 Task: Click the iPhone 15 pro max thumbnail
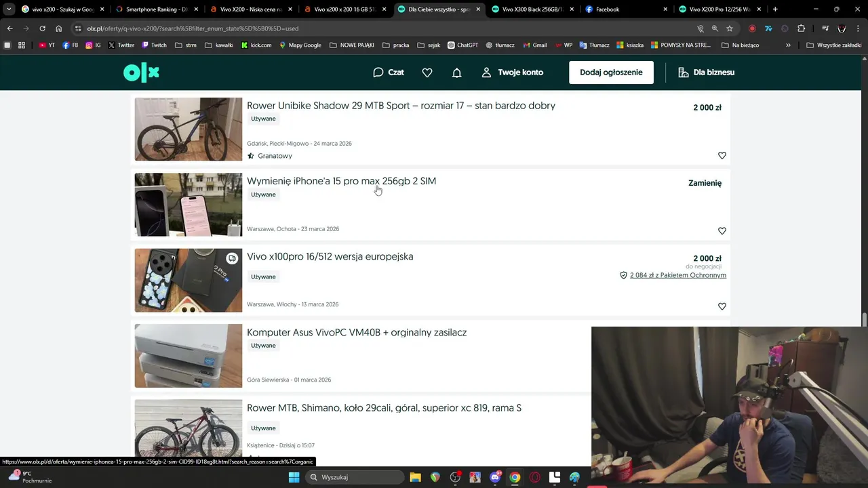coord(188,205)
